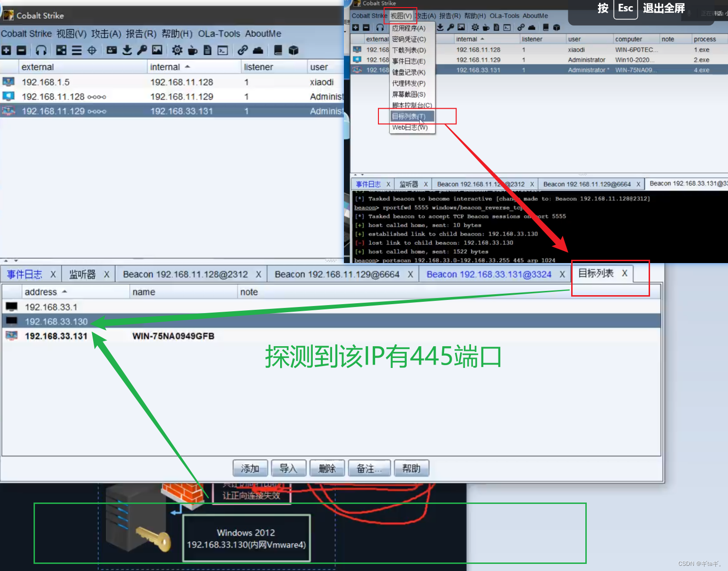Show target table crosshair icon in left toolbar
The image size is (728, 571).
(92, 50)
